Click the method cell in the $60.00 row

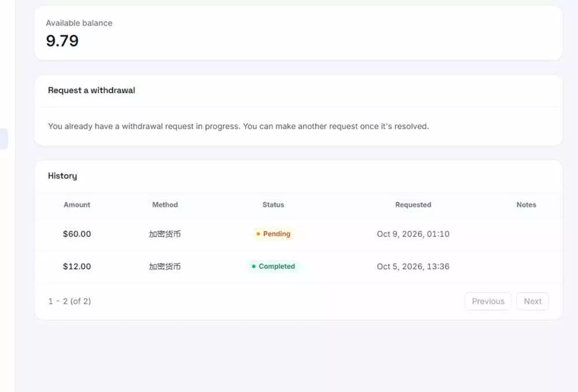pyautogui.click(x=165, y=234)
